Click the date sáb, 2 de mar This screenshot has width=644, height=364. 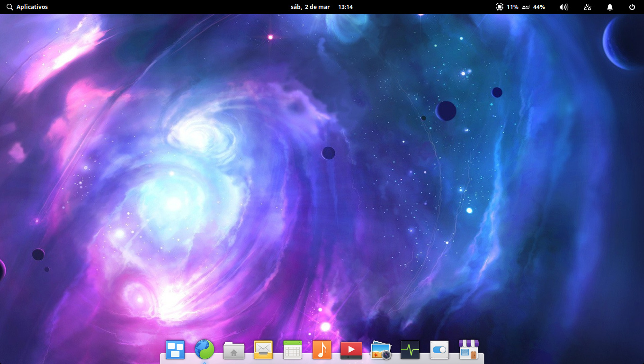click(310, 7)
